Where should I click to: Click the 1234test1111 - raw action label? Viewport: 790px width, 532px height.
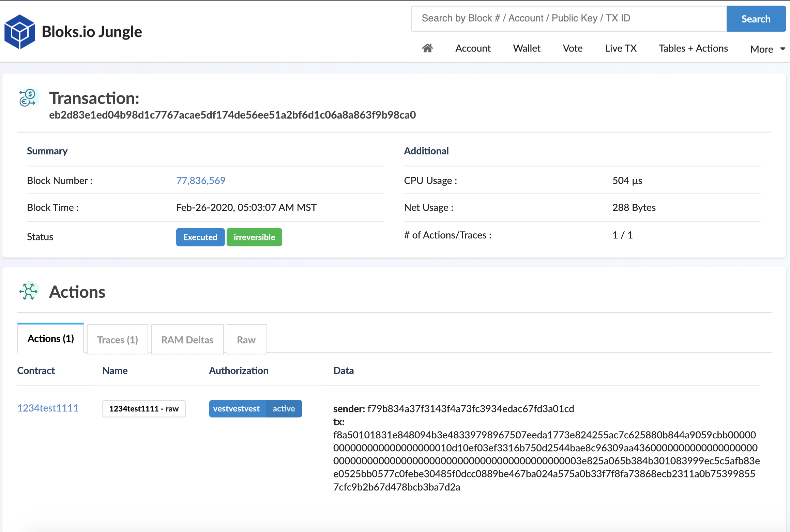[144, 408]
